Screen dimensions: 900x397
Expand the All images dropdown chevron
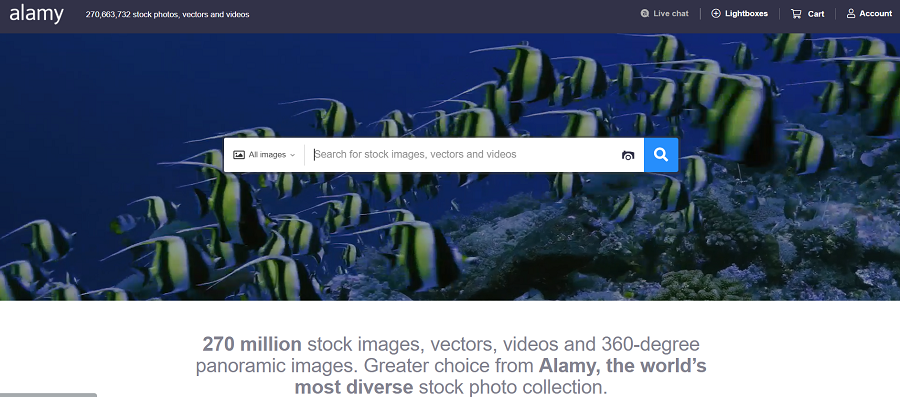point(292,155)
